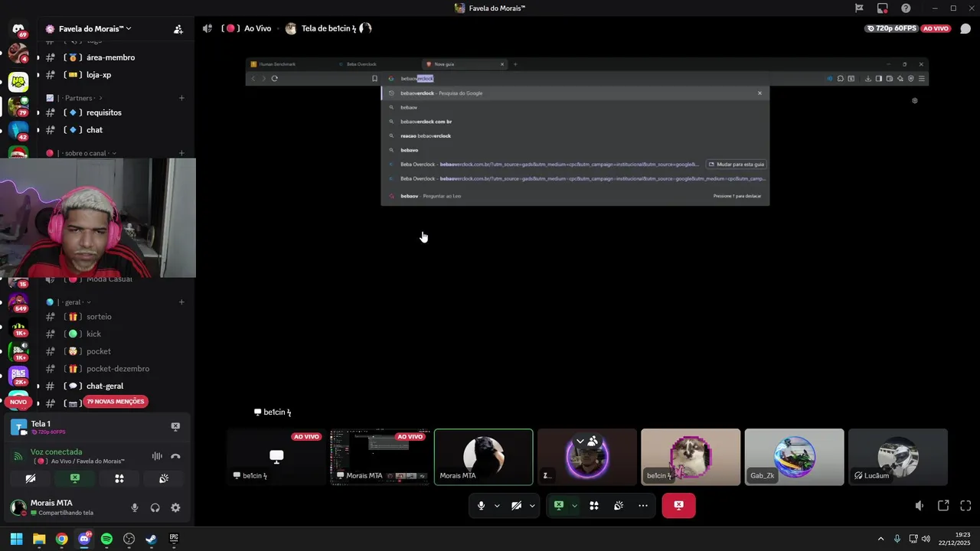Click the NOVO unread servers pill

(x=18, y=402)
